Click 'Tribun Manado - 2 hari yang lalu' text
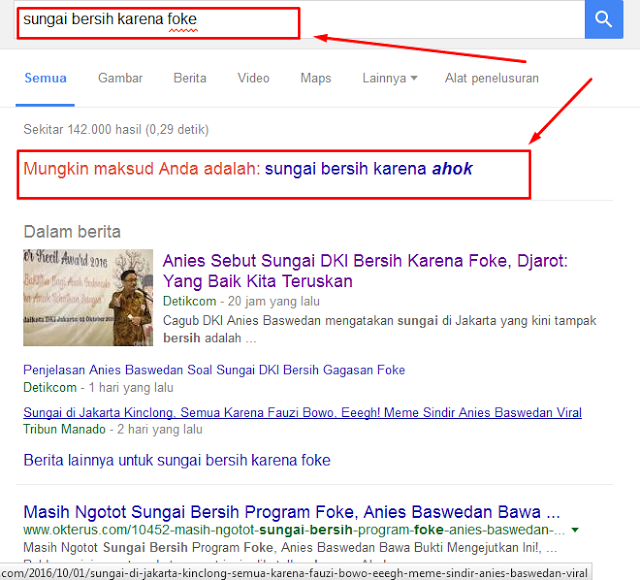The image size is (640, 580). tap(113, 429)
